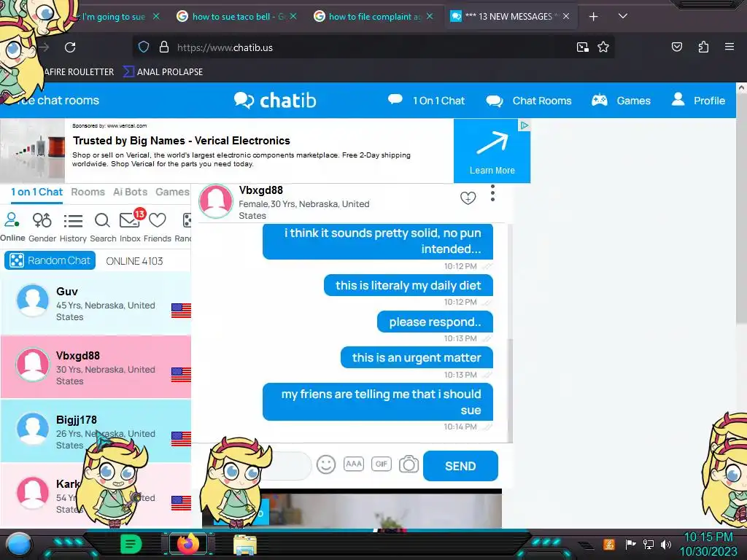The image size is (747, 560).
Task: Select the '1 on 1 Chat' sidebar tab
Action: [x=36, y=192]
